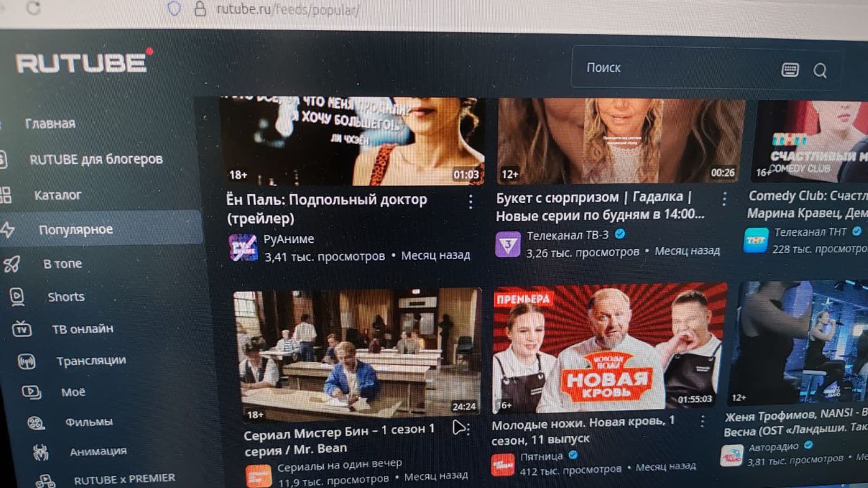Click the browser reload button
The height and width of the screenshot is (488, 868).
pyautogui.click(x=33, y=8)
